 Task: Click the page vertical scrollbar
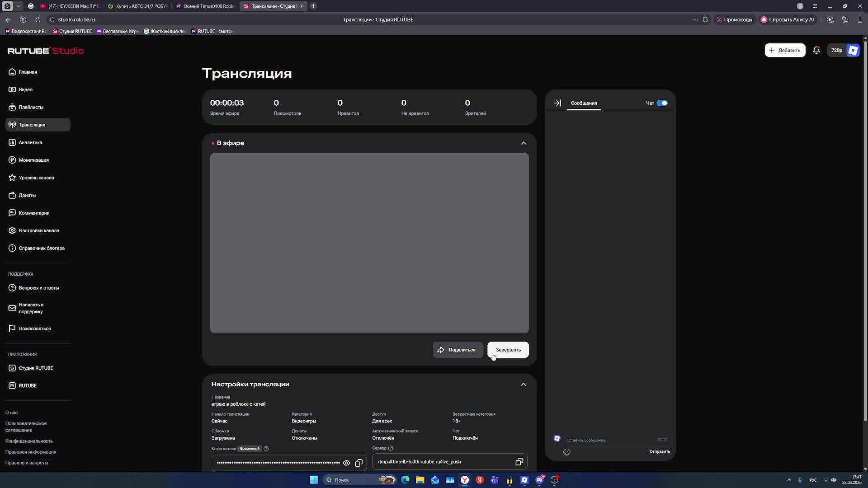865,226
